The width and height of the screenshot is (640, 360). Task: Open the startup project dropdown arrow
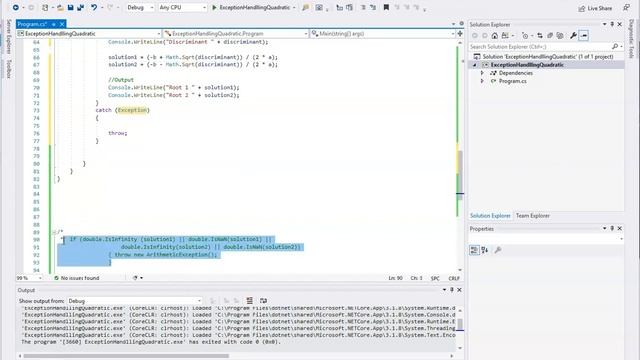coord(294,7)
